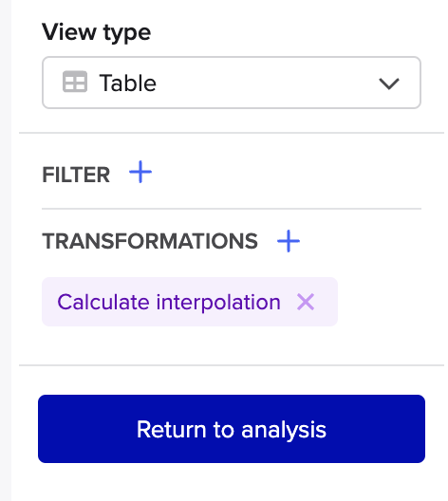Image resolution: width=448 pixels, height=501 pixels.
Task: Click the Return to analysis button
Action: pyautogui.click(x=232, y=429)
